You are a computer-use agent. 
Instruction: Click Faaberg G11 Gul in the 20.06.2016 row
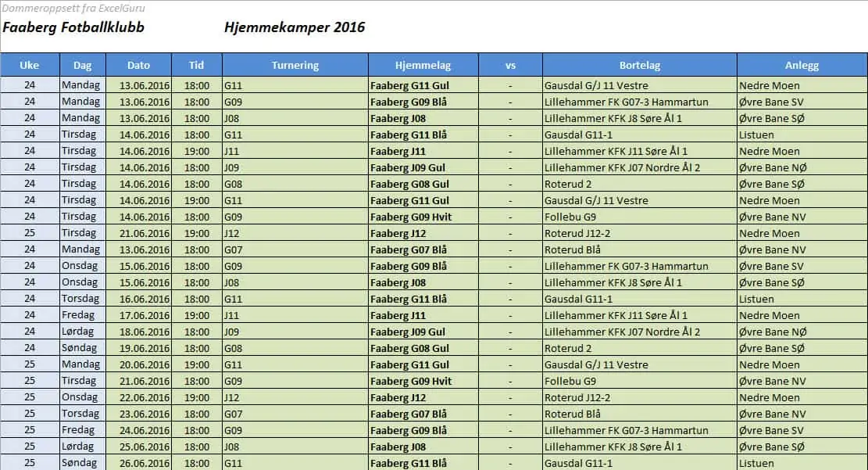pyautogui.click(x=409, y=364)
